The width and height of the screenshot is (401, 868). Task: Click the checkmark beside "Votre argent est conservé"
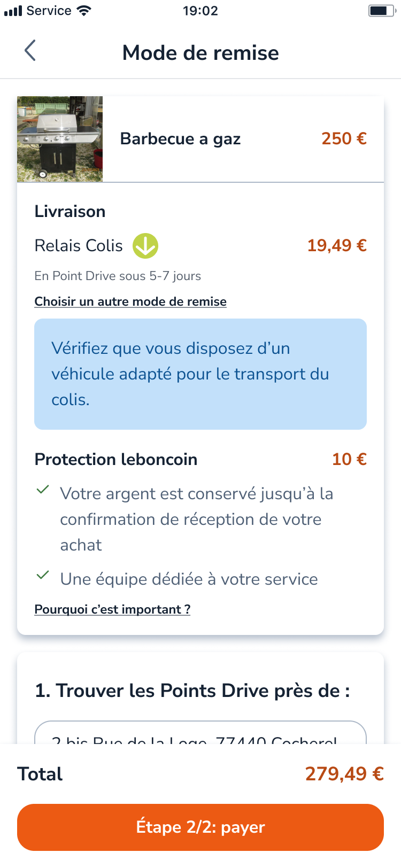pos(43,490)
